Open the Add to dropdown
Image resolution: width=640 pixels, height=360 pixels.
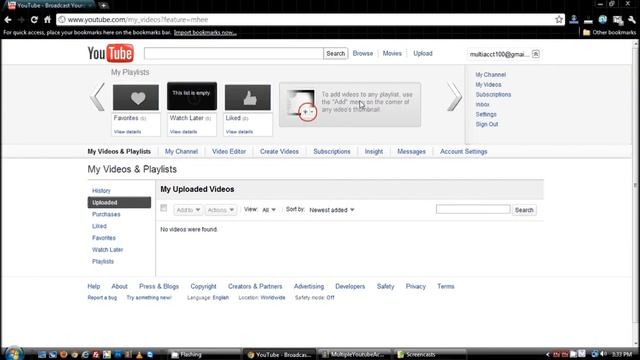click(188, 210)
